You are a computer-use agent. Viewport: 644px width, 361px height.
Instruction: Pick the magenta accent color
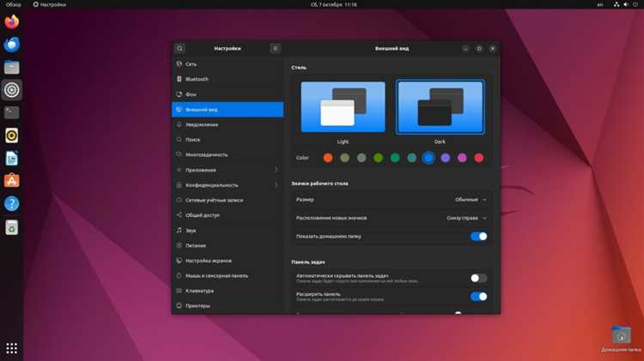[x=462, y=158]
